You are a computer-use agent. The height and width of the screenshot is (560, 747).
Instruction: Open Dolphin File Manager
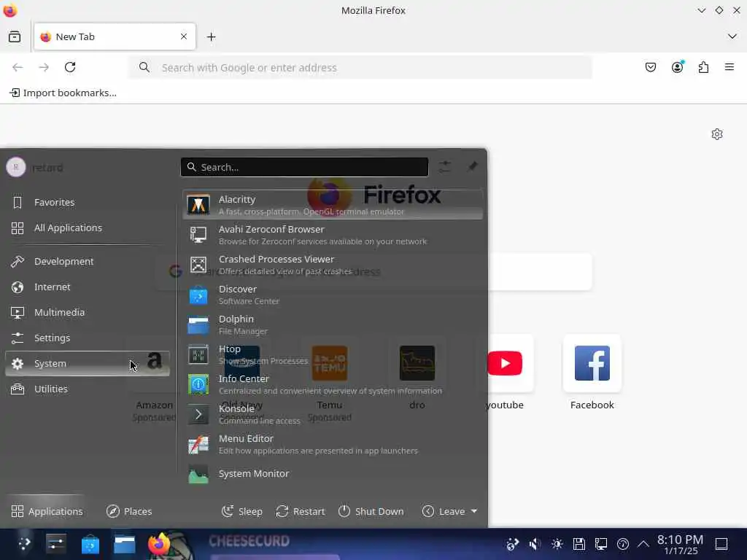coord(333,324)
